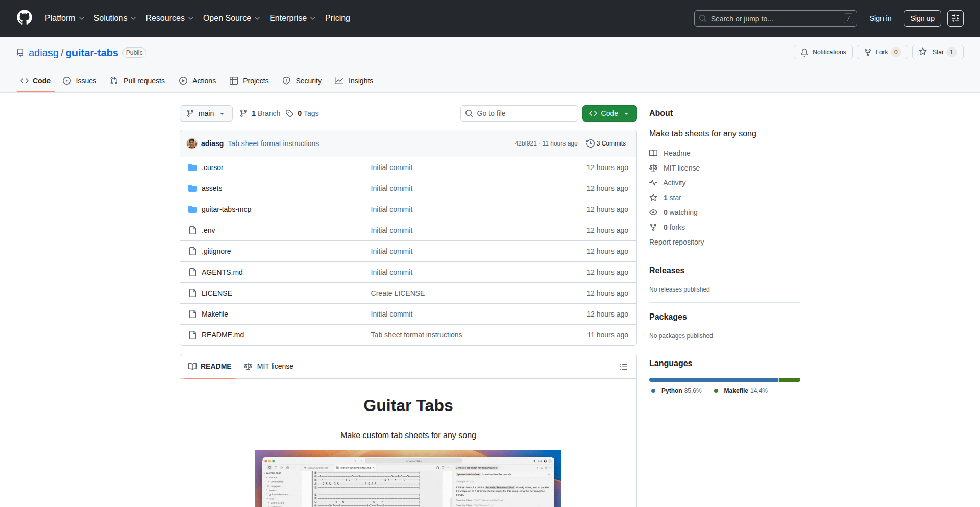
Task: Open the README outline list icon
Action: coord(623,367)
